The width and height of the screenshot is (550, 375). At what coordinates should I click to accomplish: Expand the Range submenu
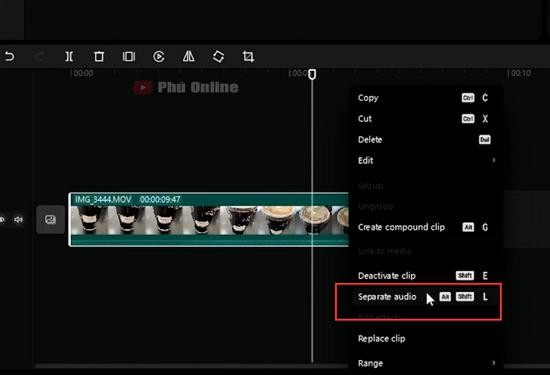(425, 363)
